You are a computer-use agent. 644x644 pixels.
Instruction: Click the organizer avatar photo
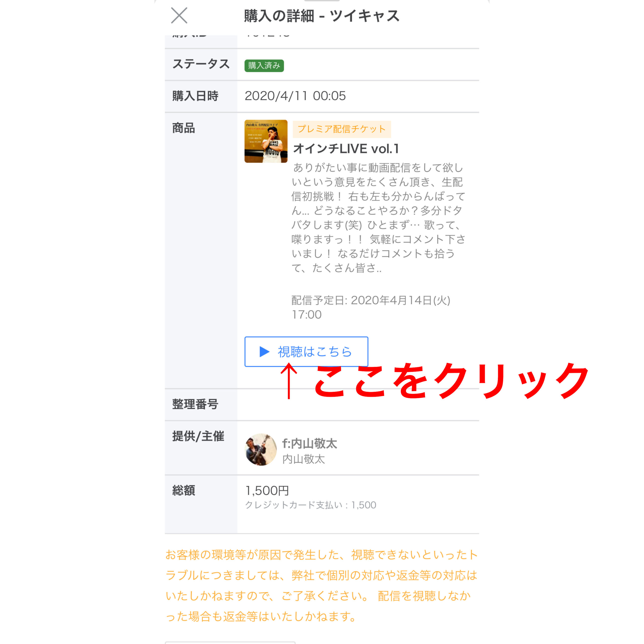point(261,449)
